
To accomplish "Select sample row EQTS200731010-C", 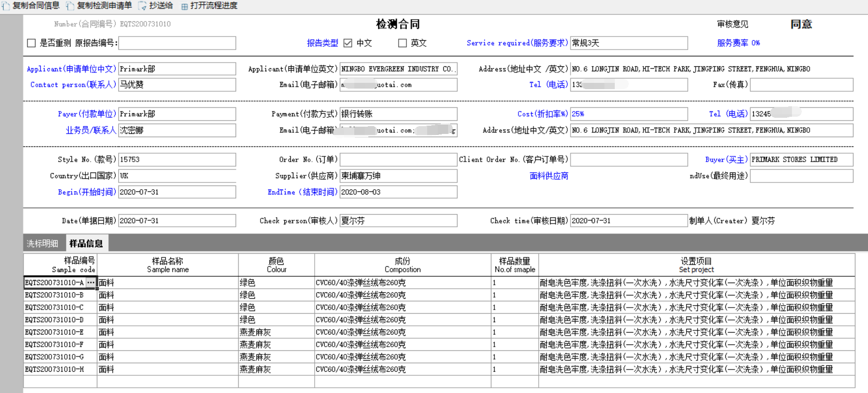I will point(439,308).
